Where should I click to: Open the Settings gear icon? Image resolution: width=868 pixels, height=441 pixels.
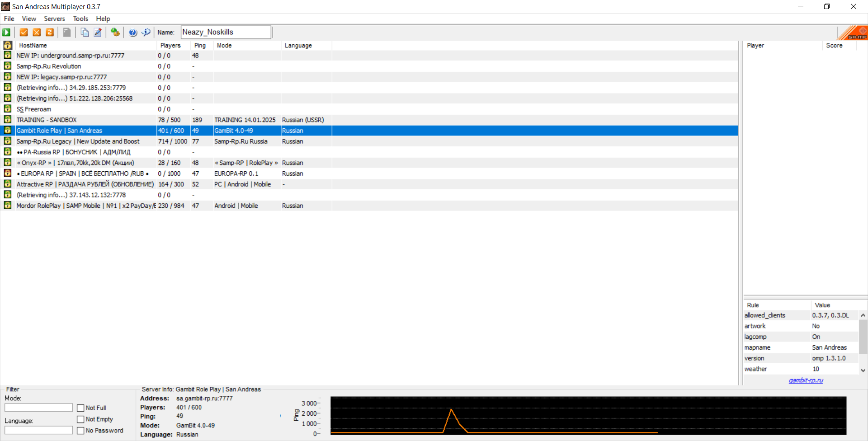[x=115, y=32]
